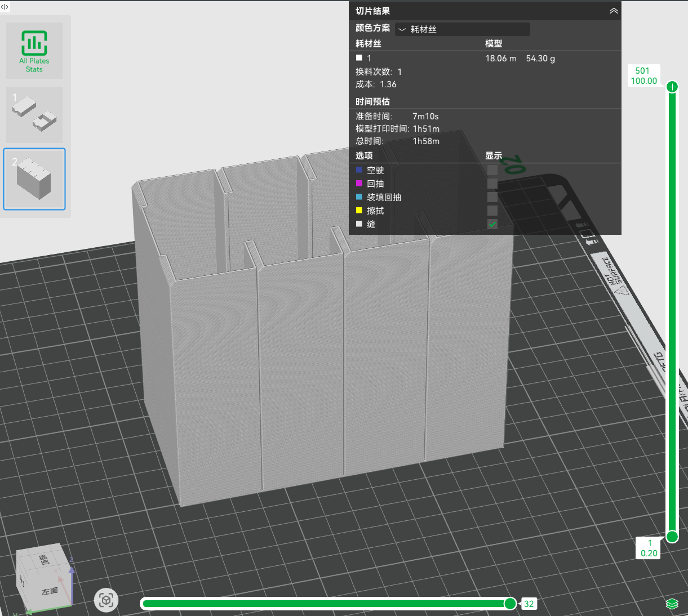The height and width of the screenshot is (616, 688).
Task: Open All Plates Stats
Action: 34,51
